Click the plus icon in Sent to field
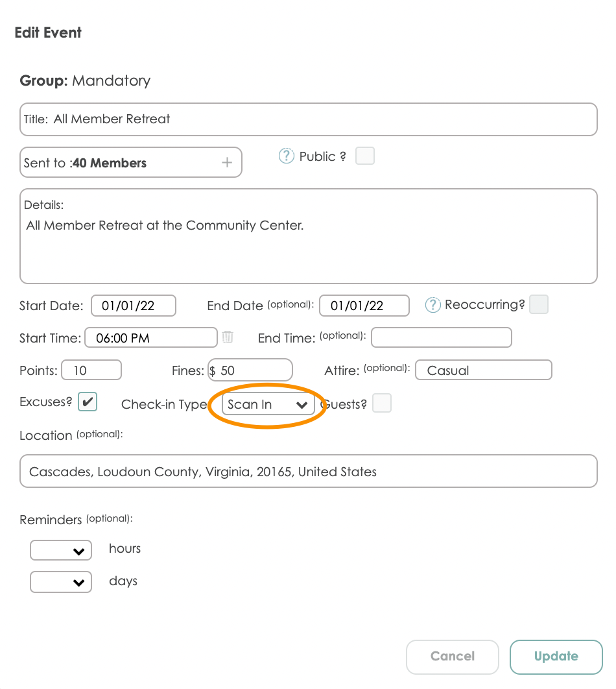Screen dimensions: 616x689 (226, 163)
